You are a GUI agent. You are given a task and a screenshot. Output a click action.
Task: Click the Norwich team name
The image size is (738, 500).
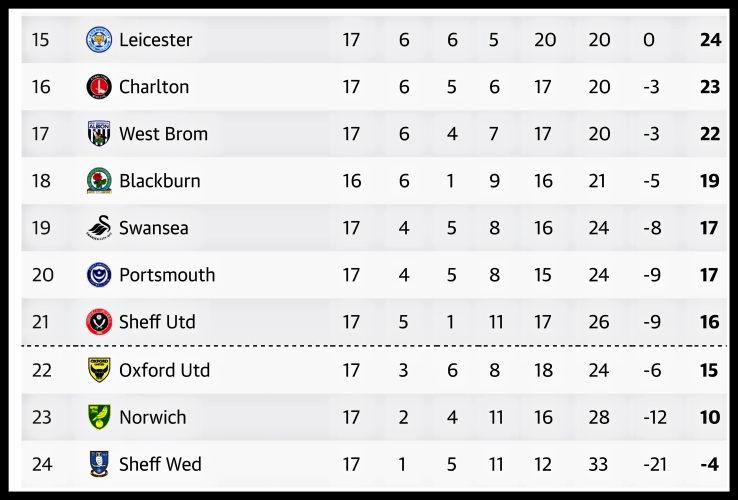pos(152,417)
